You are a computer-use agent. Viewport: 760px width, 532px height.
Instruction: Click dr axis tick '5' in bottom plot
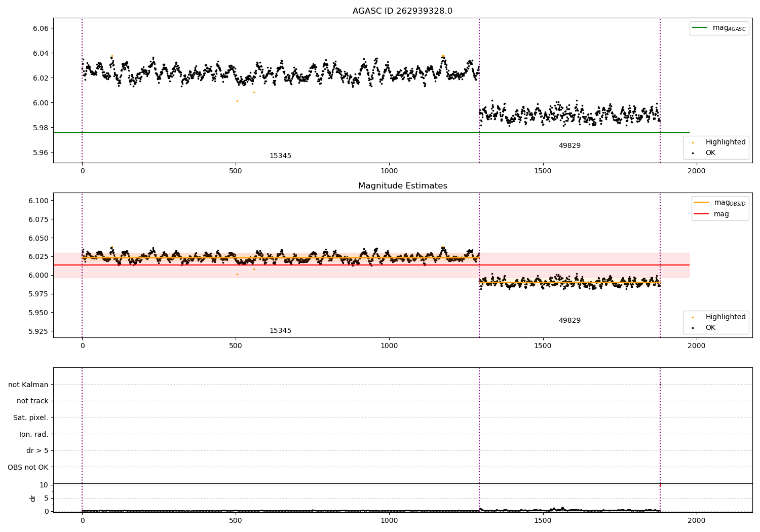46,498
